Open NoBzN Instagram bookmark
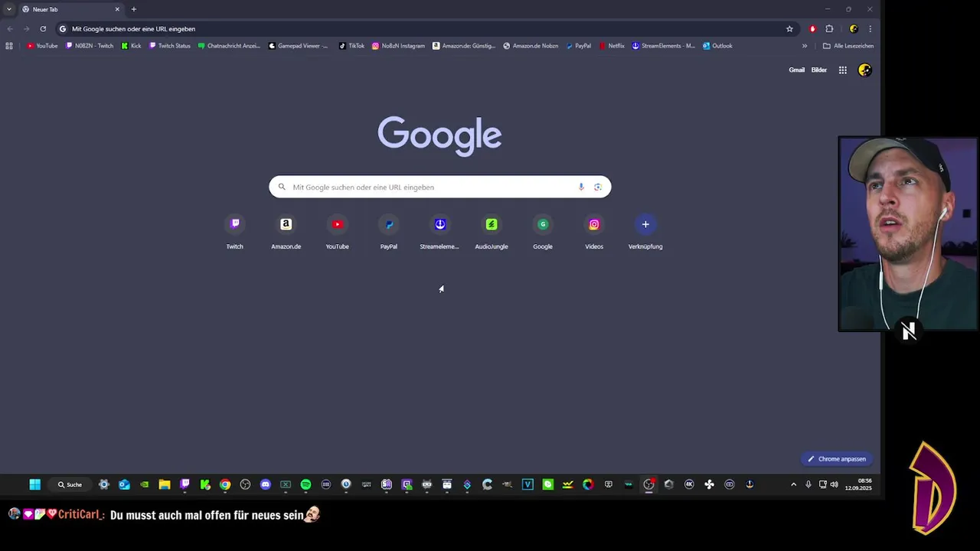The height and width of the screenshot is (551, 980). pyautogui.click(x=398, y=46)
